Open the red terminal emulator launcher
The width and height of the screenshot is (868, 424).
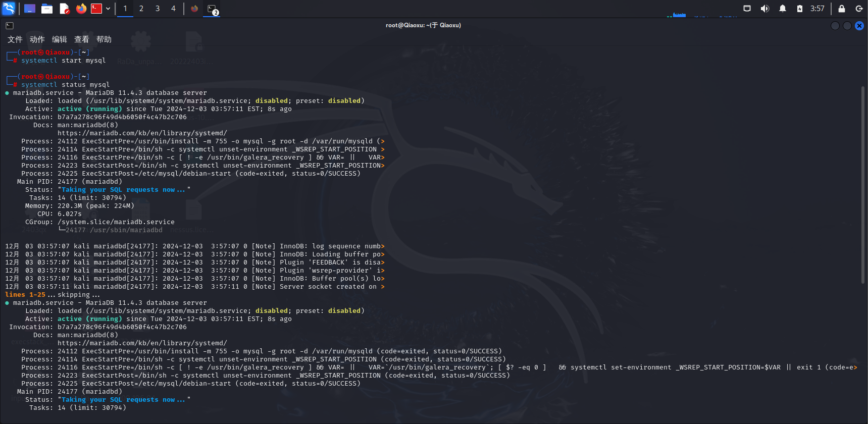(x=96, y=9)
